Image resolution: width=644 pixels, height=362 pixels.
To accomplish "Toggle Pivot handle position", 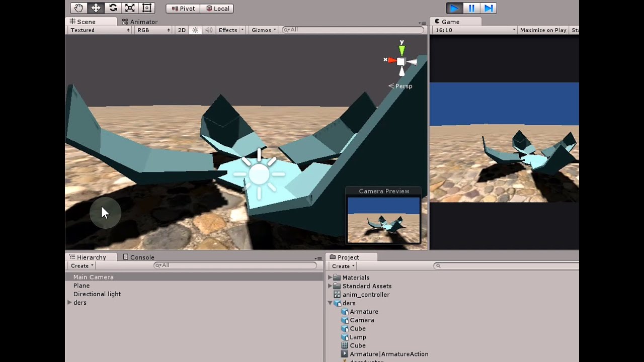I will click(183, 9).
